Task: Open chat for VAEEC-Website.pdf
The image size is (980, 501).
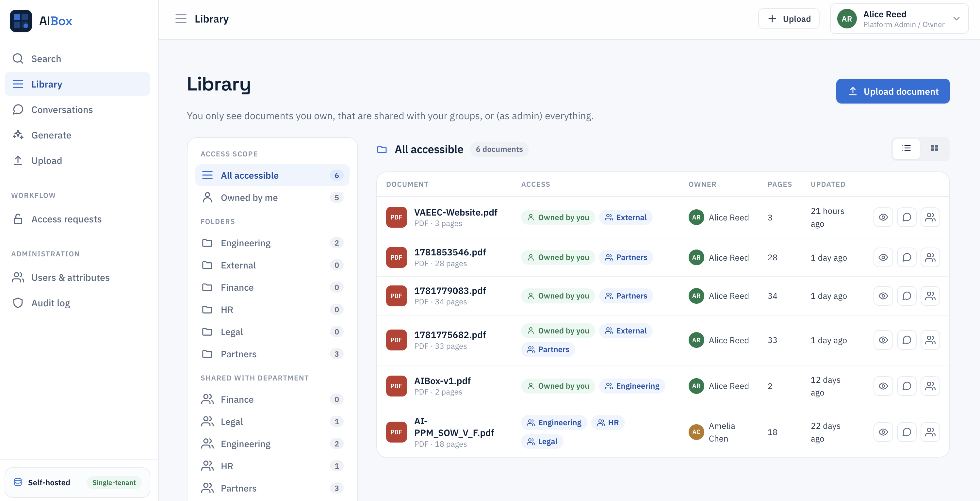Action: click(x=906, y=217)
